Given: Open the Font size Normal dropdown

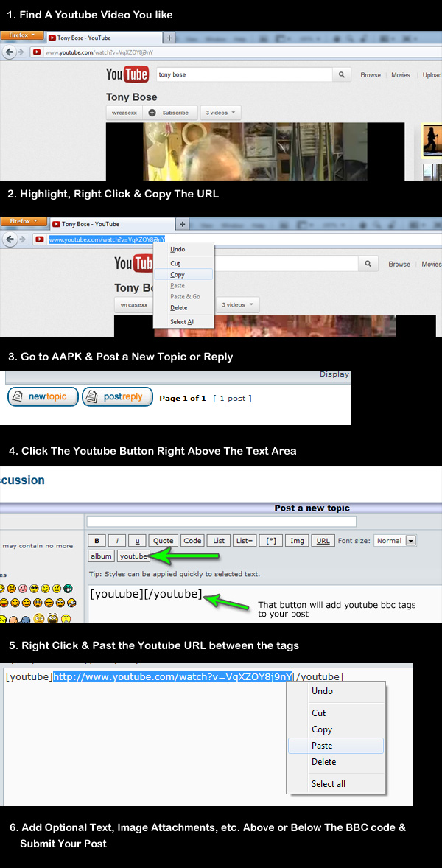Looking at the screenshot, I should [x=395, y=541].
